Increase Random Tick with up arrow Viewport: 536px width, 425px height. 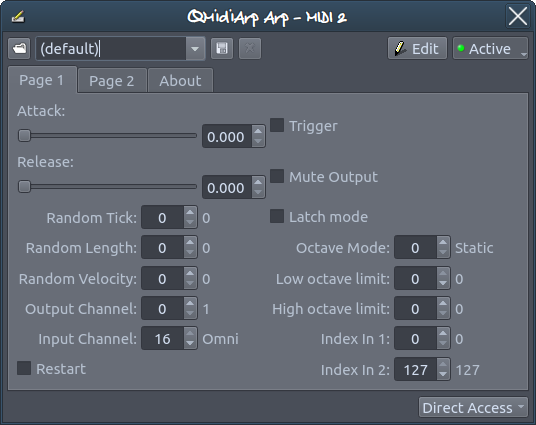click(190, 212)
